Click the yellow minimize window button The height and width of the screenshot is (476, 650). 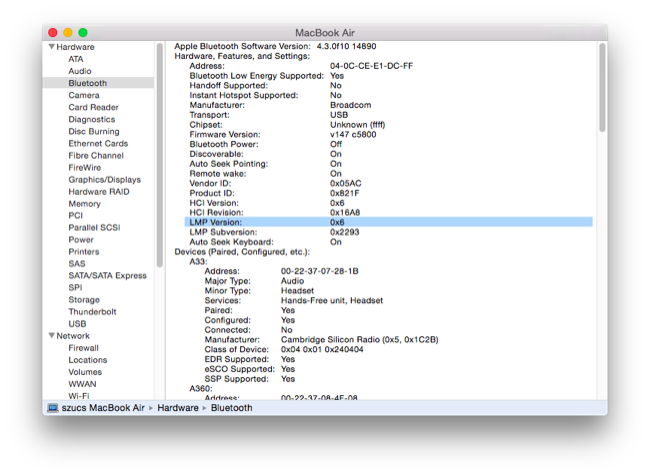pyautogui.click(x=68, y=32)
